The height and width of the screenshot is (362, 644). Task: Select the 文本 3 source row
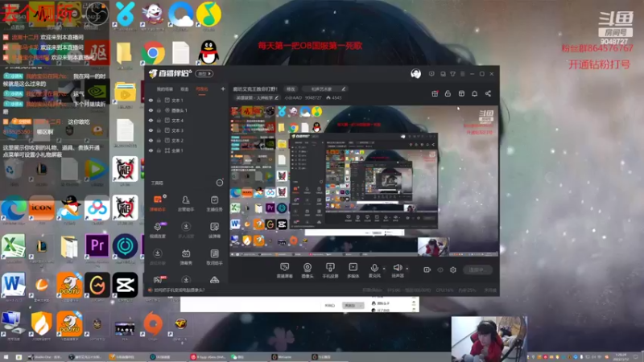[187, 130]
